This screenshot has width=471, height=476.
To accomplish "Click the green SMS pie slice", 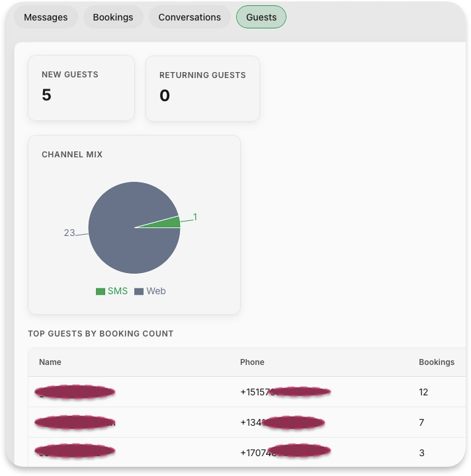I will point(171,222).
